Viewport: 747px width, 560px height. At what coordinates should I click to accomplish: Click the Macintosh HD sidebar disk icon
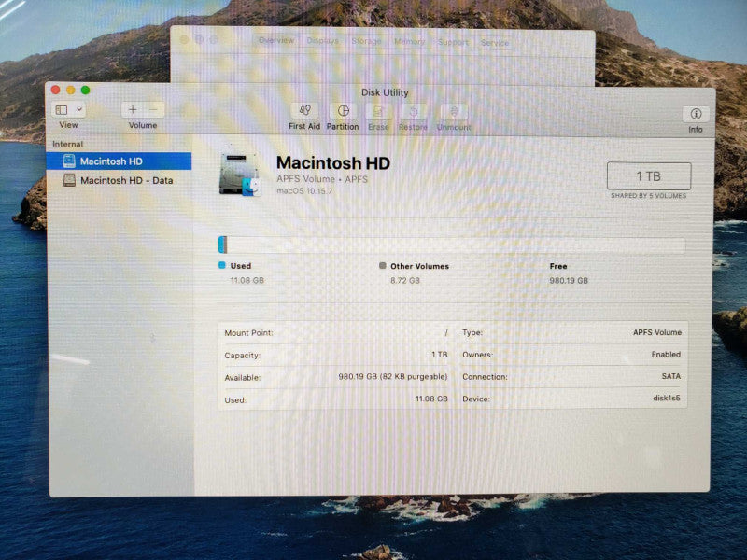point(69,161)
